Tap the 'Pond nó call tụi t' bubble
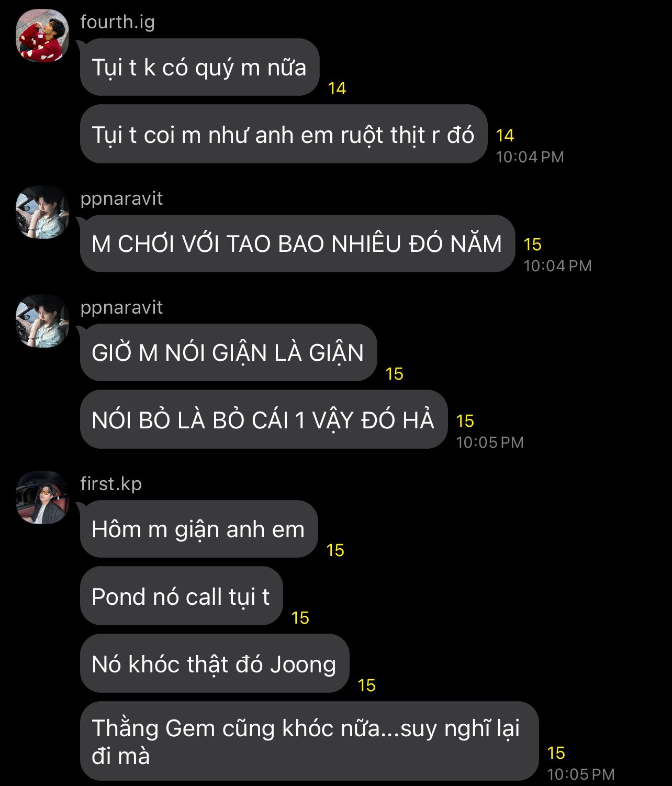The height and width of the screenshot is (786, 672). [x=181, y=596]
